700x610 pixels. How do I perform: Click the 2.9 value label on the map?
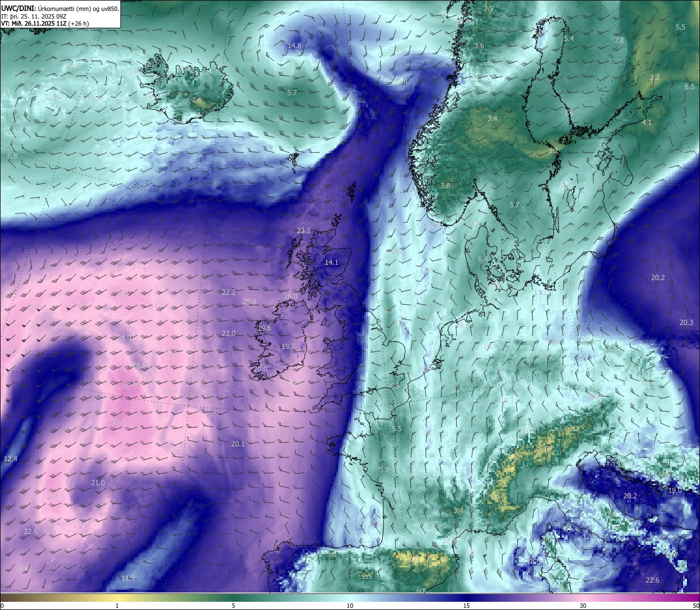click(x=488, y=8)
